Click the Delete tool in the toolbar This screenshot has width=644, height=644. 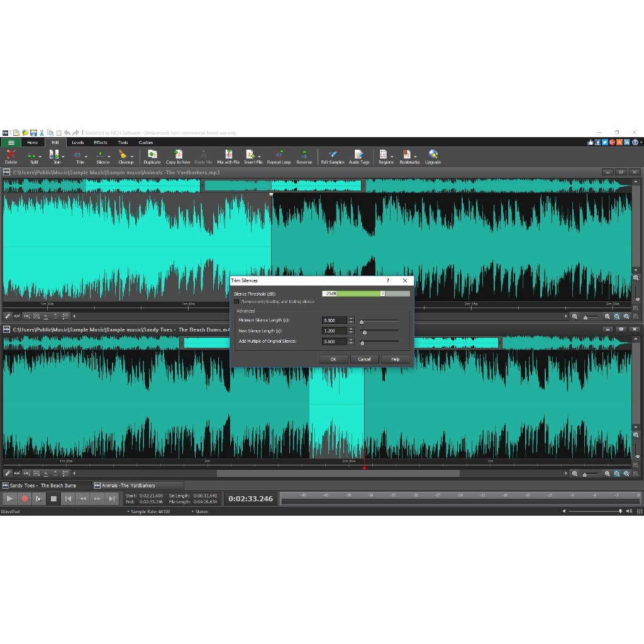11,157
